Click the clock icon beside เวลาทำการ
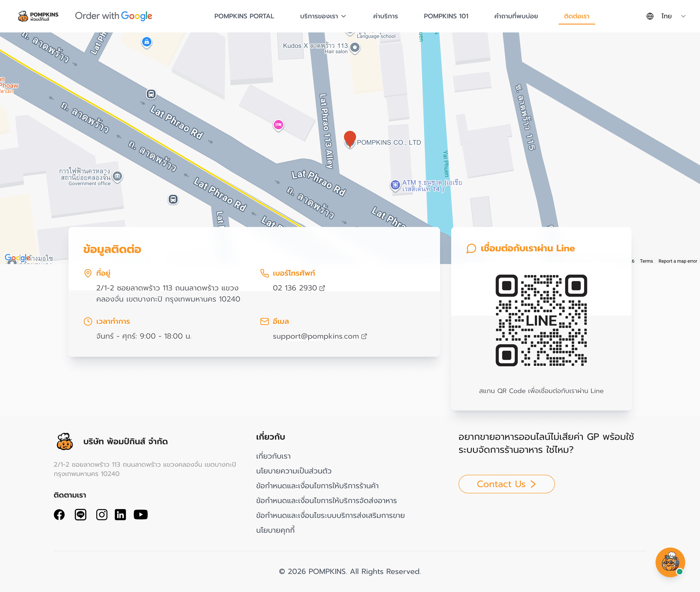 pos(88,321)
